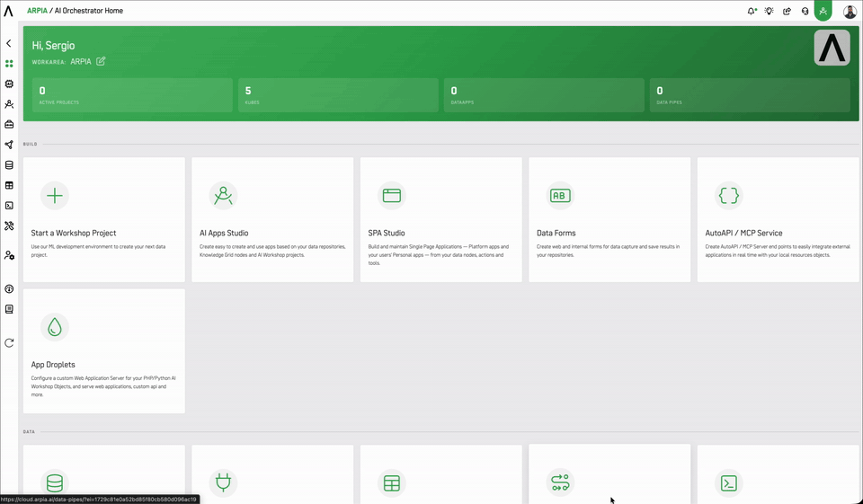Open the user settings sidebar icon
Image resolution: width=863 pixels, height=504 pixels.
click(9, 255)
